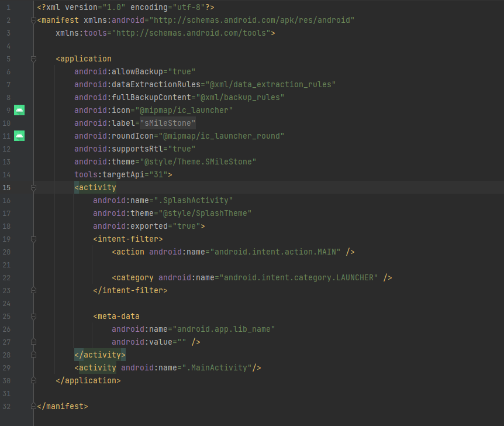
Task: Click fold end marker beside closing manifest tag
Action: coord(33,406)
